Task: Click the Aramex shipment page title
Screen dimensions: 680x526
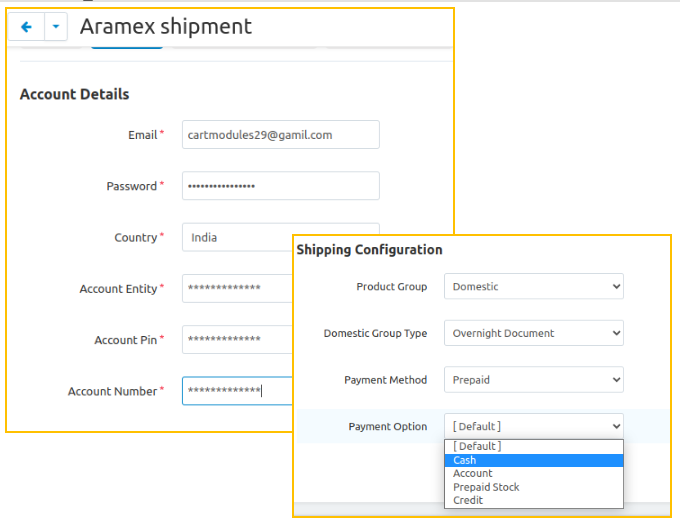Action: pos(166,26)
